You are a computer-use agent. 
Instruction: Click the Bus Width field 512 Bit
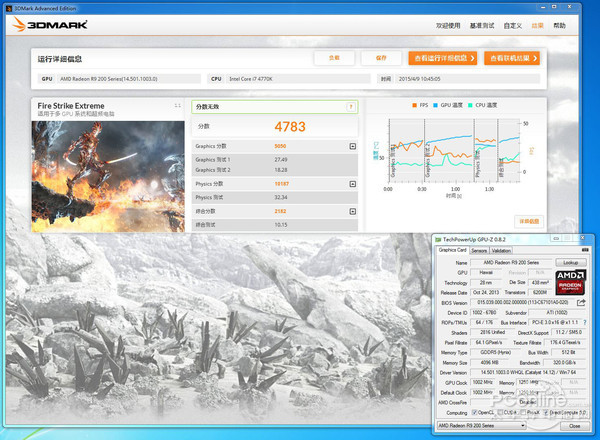click(568, 352)
